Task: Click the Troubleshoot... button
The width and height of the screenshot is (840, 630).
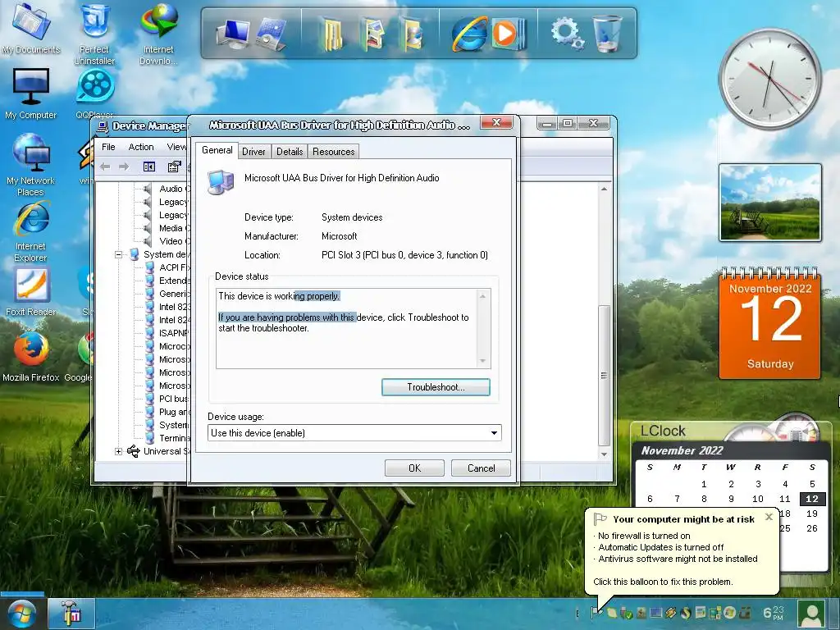Action: point(436,387)
